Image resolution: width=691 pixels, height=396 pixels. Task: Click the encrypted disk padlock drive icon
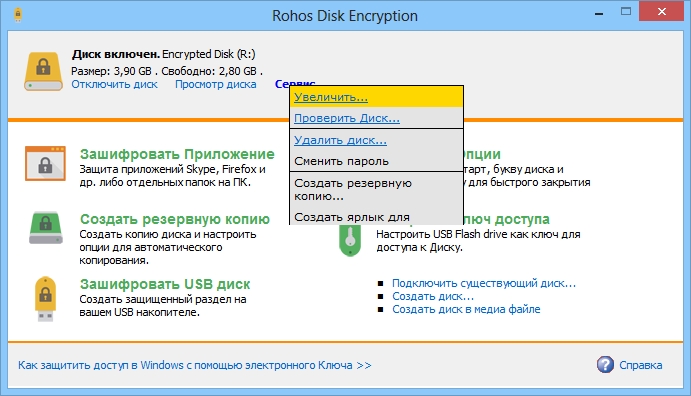[x=43, y=71]
